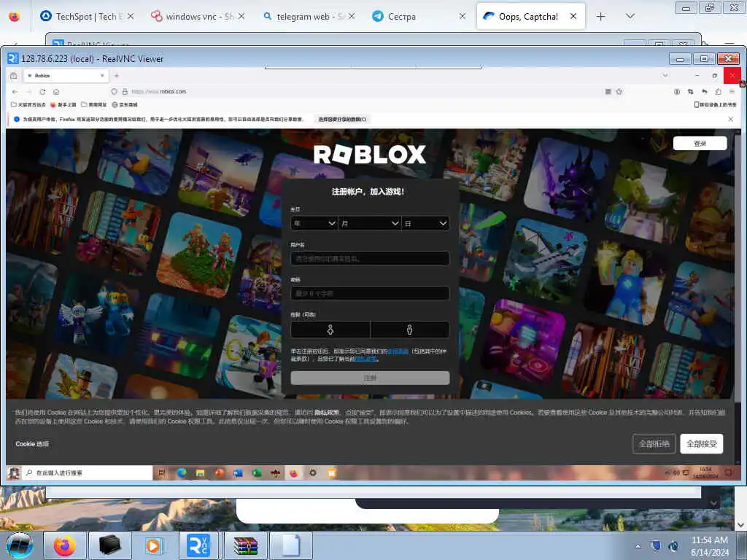Open the remote notification center icon
This screenshot has height=560, width=747.
[729, 472]
